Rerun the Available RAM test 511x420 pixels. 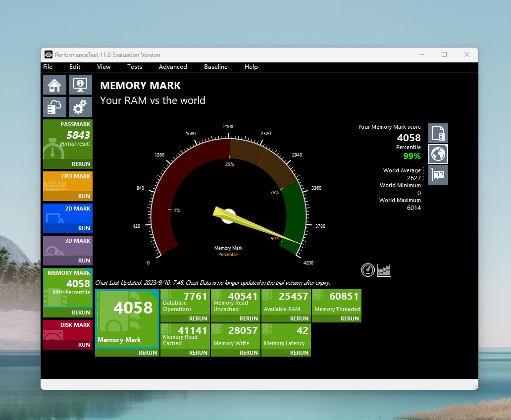[x=286, y=318]
